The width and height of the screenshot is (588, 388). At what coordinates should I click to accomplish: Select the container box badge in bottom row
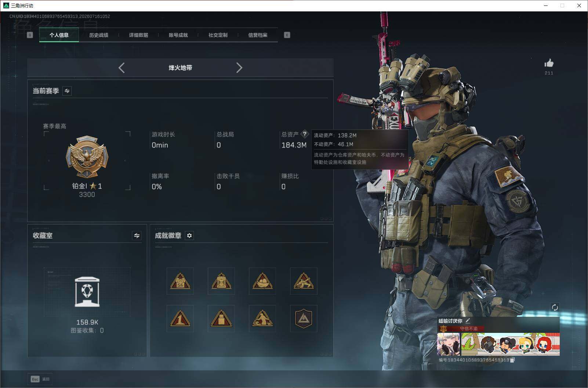(x=221, y=319)
